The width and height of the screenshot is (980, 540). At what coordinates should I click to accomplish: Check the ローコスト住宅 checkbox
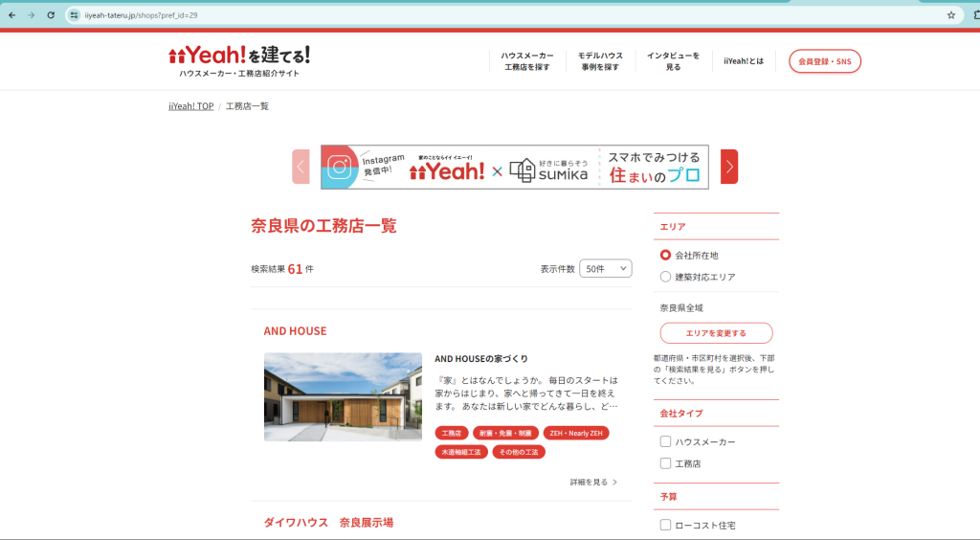pos(666,525)
